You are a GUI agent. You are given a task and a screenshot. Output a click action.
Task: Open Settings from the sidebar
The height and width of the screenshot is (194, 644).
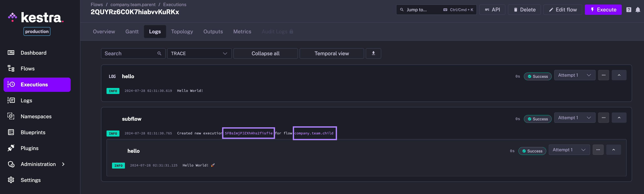pos(31,180)
